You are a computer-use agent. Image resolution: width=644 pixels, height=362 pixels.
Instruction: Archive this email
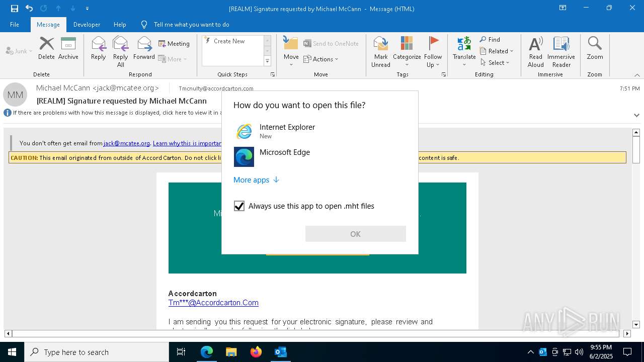click(x=68, y=48)
